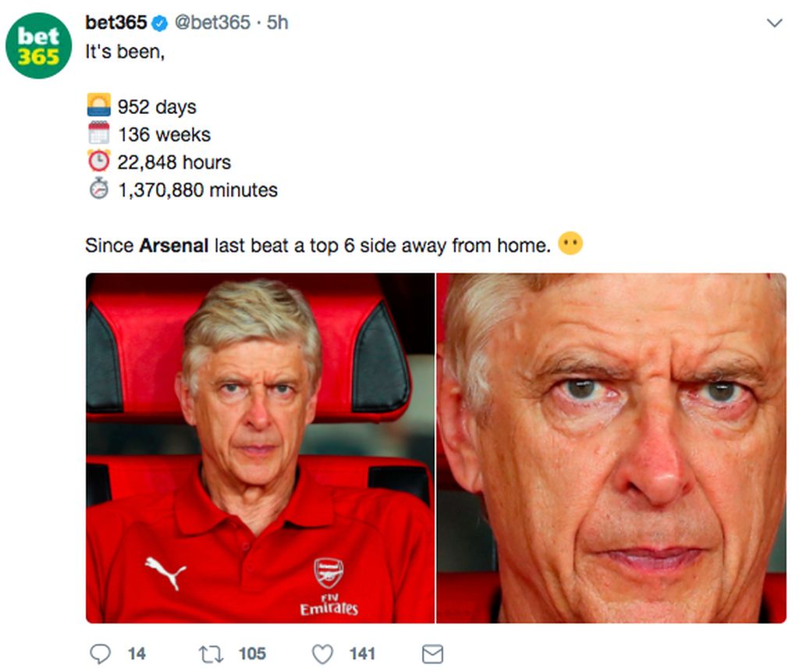Viewport: 799px width, 672px height.
Task: Click the calendar emoji beside 136 weeks
Action: (98, 133)
